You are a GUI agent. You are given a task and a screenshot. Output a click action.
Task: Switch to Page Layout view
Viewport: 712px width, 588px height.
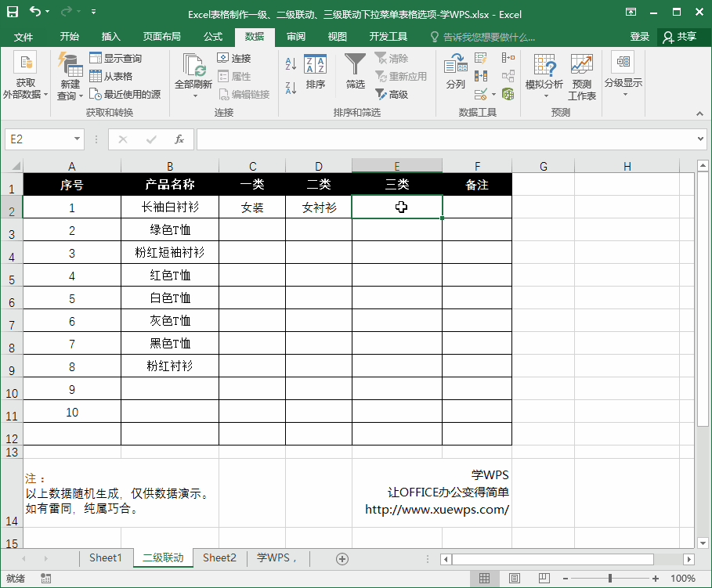(515, 578)
